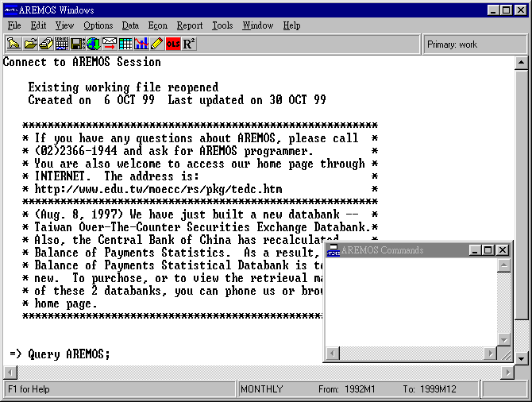
Task: Click the red OLS regression icon
Action: [173, 44]
